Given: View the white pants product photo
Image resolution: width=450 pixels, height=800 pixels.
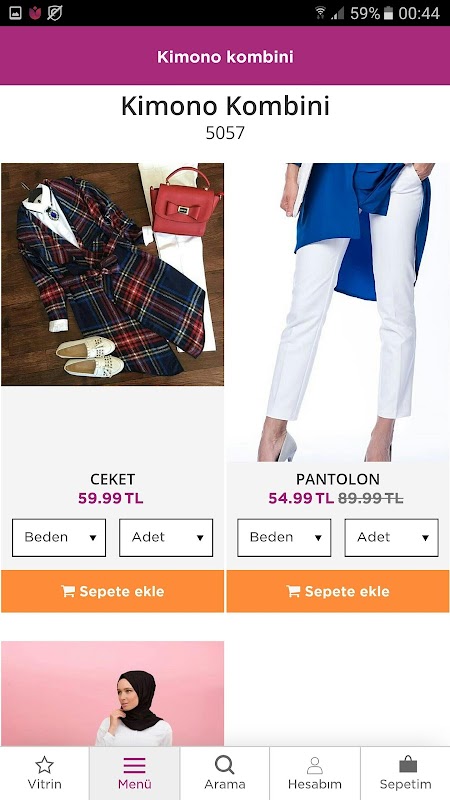Looking at the screenshot, I should pos(338,312).
